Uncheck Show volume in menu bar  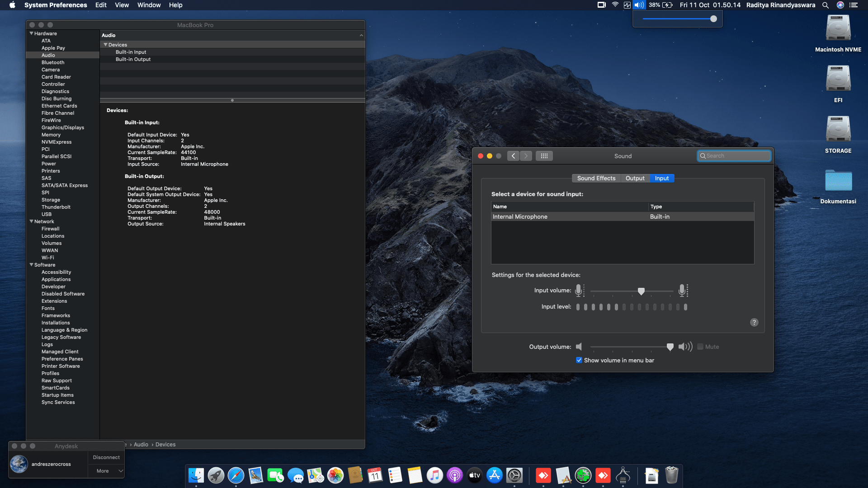point(579,360)
